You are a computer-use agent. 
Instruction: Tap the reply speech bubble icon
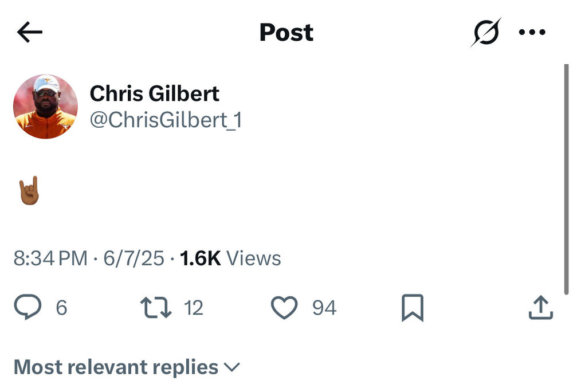click(x=28, y=308)
